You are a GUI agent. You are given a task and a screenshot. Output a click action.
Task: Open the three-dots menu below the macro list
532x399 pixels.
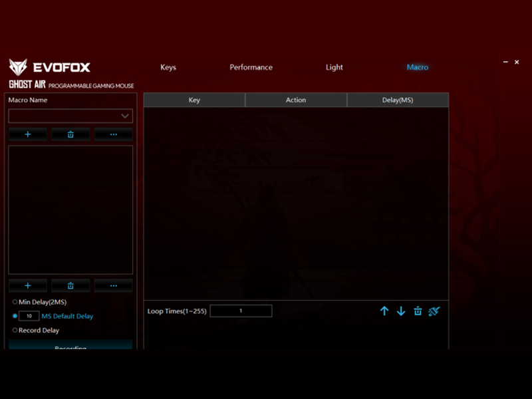click(x=113, y=285)
